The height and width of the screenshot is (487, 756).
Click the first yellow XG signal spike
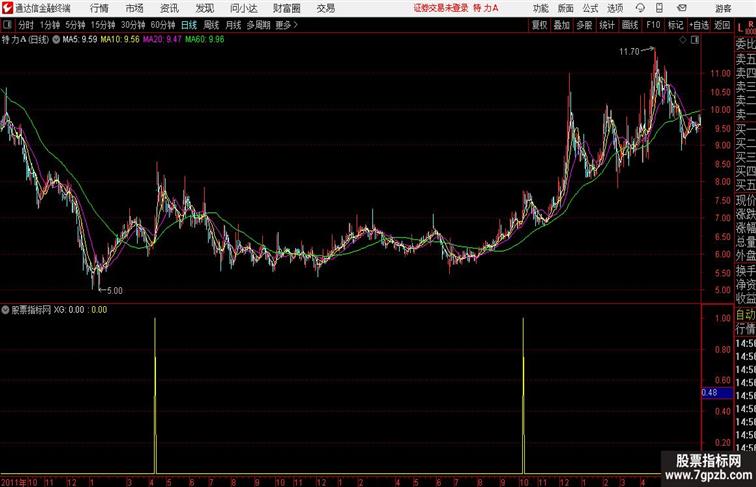pyautogui.click(x=155, y=395)
